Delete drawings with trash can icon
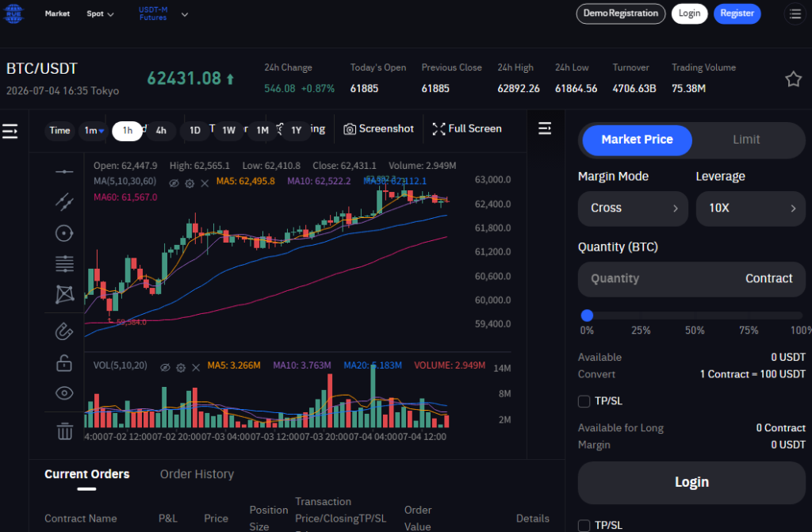This screenshot has width=812, height=532. 65,431
